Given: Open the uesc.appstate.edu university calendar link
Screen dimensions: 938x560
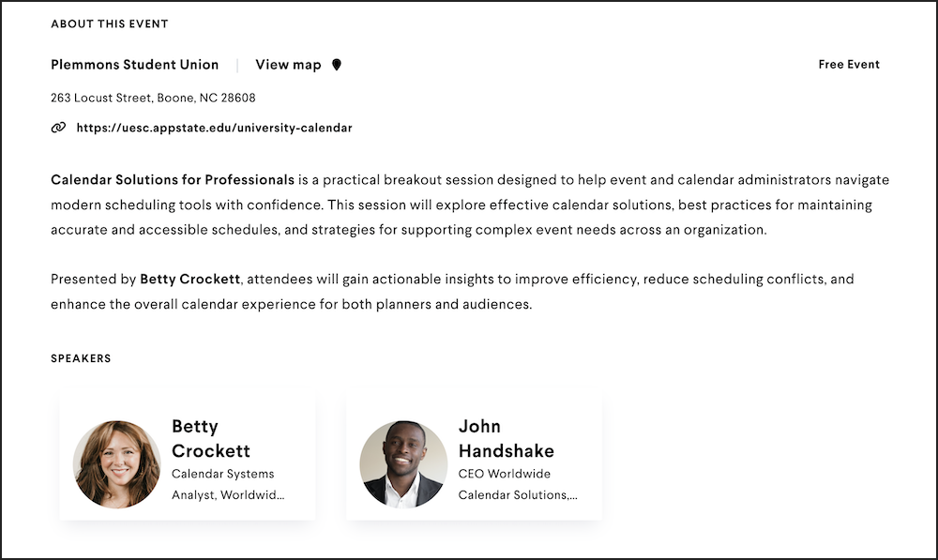Looking at the screenshot, I should pos(215,128).
